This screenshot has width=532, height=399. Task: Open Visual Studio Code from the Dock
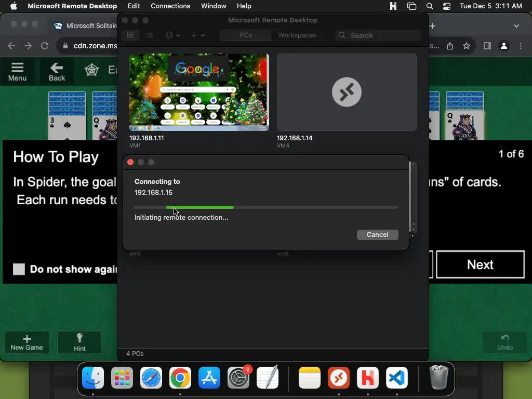click(397, 378)
